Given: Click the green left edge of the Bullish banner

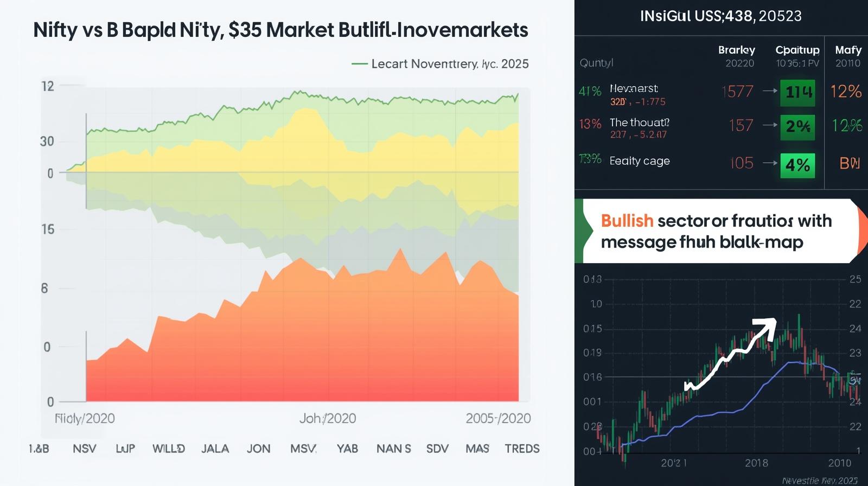Looking at the screenshot, I should (x=580, y=231).
